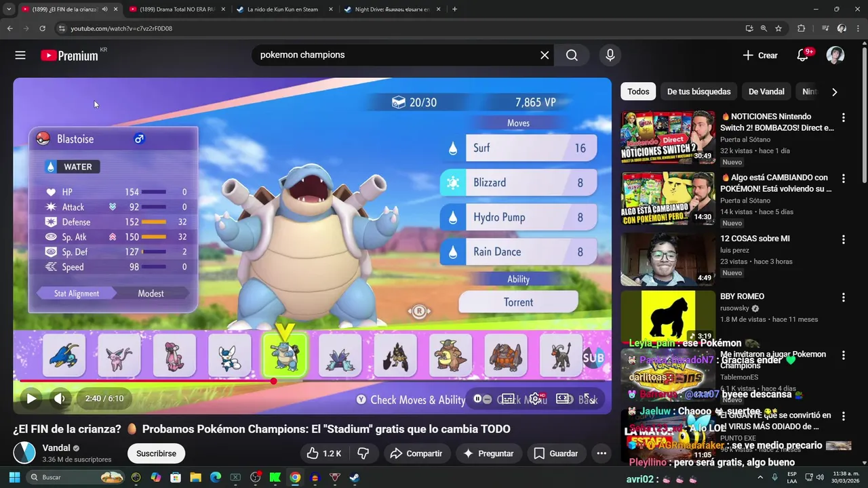Open the notifications bell

coord(803,56)
